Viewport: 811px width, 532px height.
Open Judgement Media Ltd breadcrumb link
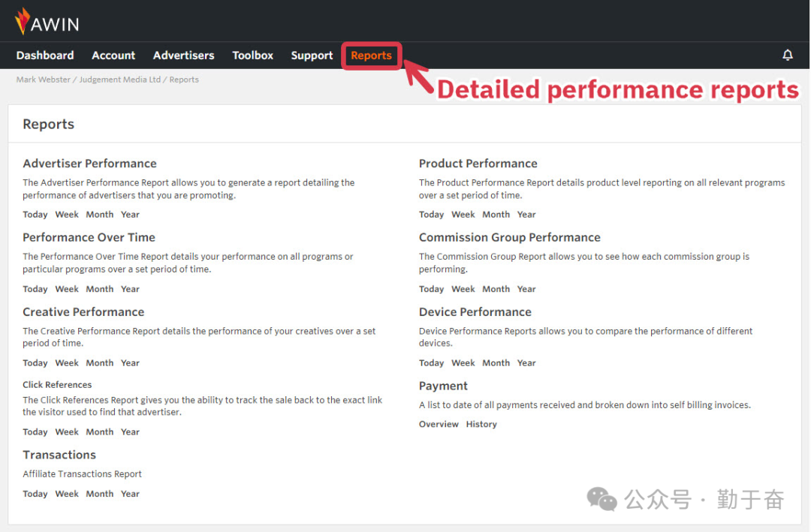[x=120, y=80]
